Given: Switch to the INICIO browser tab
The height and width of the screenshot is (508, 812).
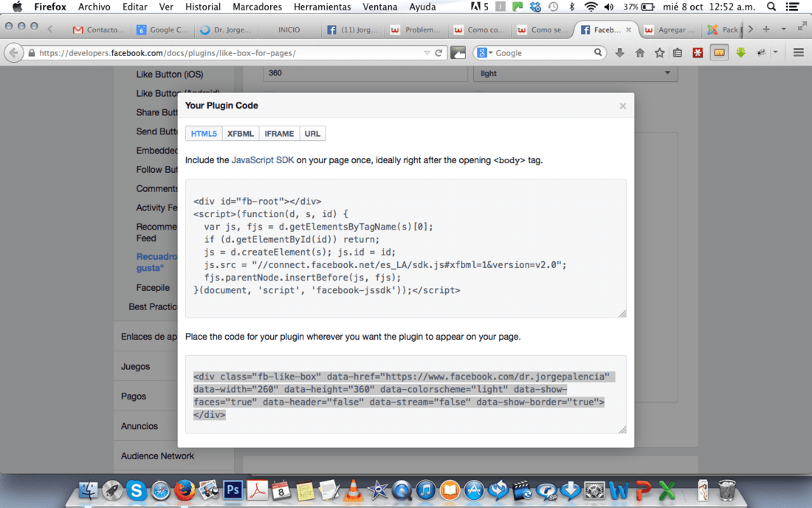Looking at the screenshot, I should point(289,30).
